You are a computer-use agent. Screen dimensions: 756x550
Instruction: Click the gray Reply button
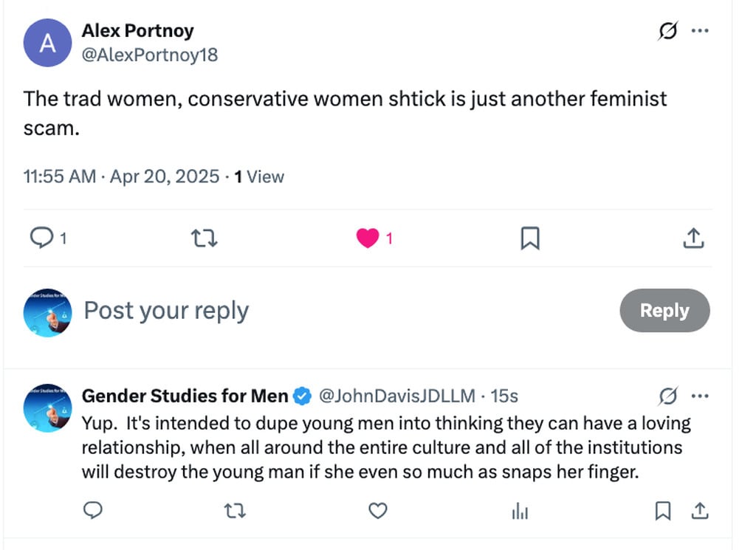click(x=664, y=311)
